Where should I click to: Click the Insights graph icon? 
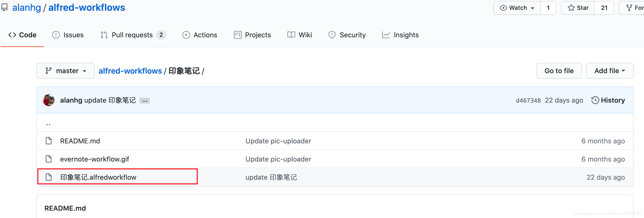(x=386, y=35)
